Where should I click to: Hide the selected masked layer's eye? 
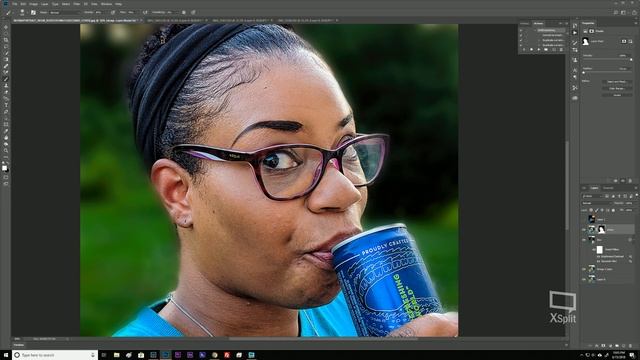584,229
